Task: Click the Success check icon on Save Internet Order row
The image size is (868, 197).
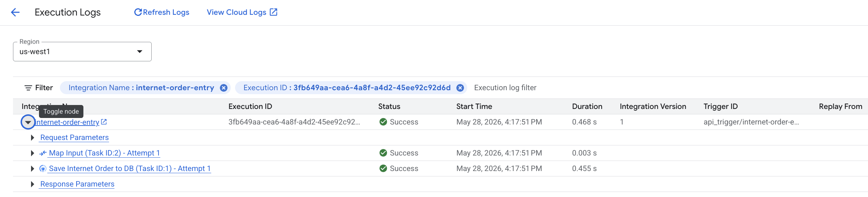Action: click(383, 168)
